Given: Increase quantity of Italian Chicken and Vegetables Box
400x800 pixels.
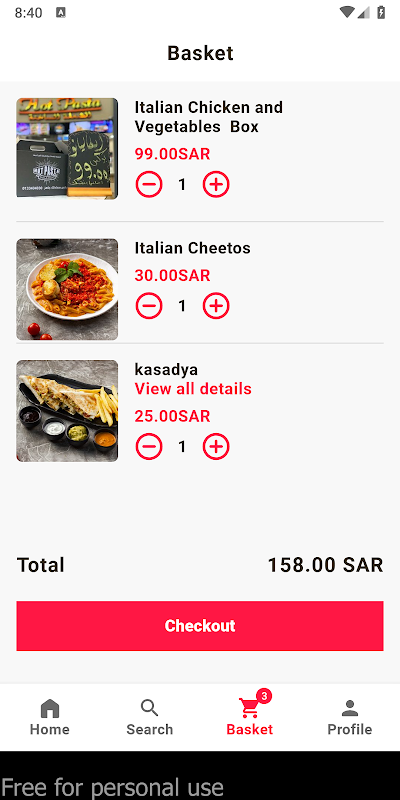Looking at the screenshot, I should pos(216,185).
